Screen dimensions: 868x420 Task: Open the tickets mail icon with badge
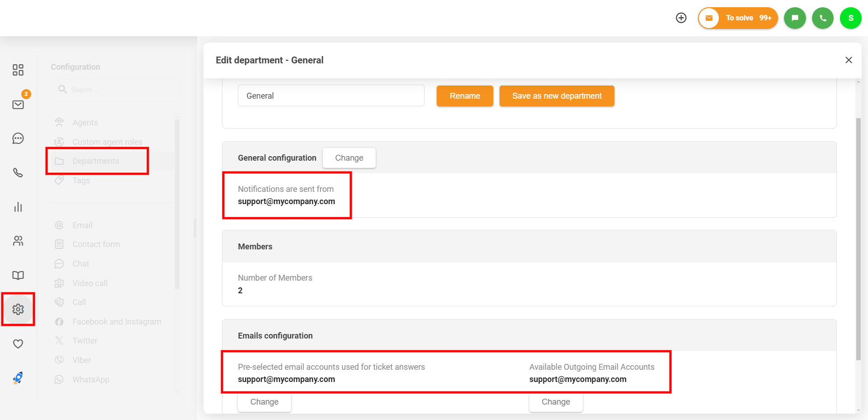[x=18, y=105]
